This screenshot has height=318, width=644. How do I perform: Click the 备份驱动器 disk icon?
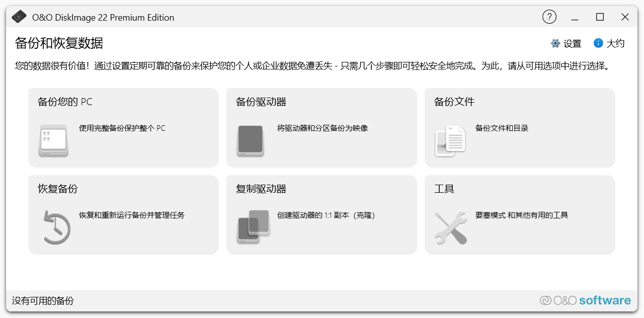click(x=250, y=140)
